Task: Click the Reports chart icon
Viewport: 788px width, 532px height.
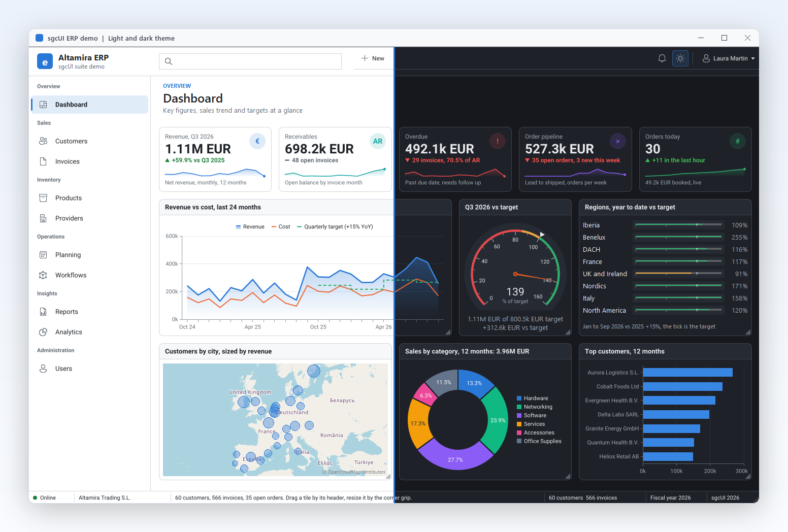Action: point(43,312)
